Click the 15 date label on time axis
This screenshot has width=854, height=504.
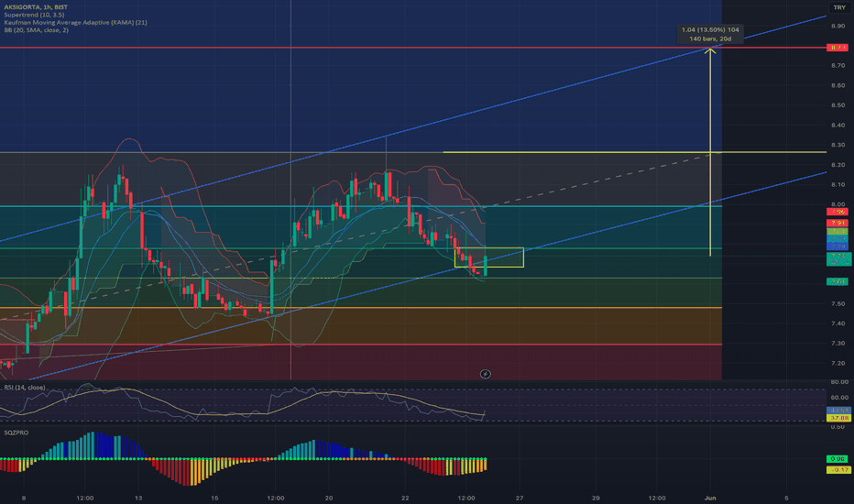214,498
